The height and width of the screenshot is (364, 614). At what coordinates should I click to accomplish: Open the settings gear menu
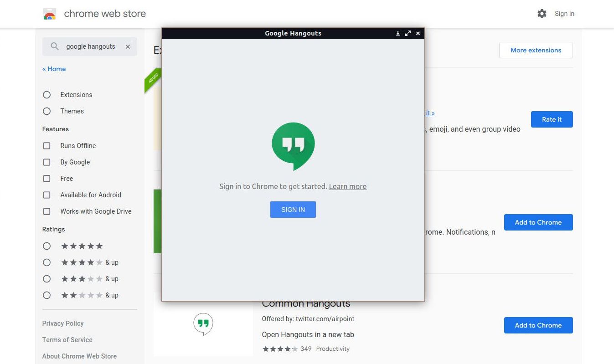[x=542, y=14]
